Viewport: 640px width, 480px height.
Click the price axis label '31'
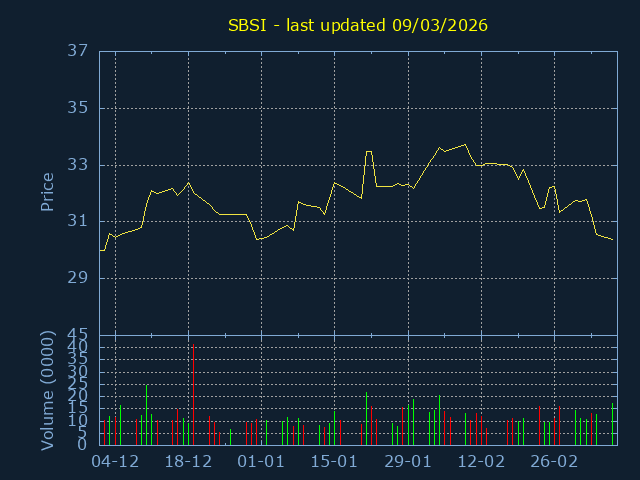(x=78, y=221)
